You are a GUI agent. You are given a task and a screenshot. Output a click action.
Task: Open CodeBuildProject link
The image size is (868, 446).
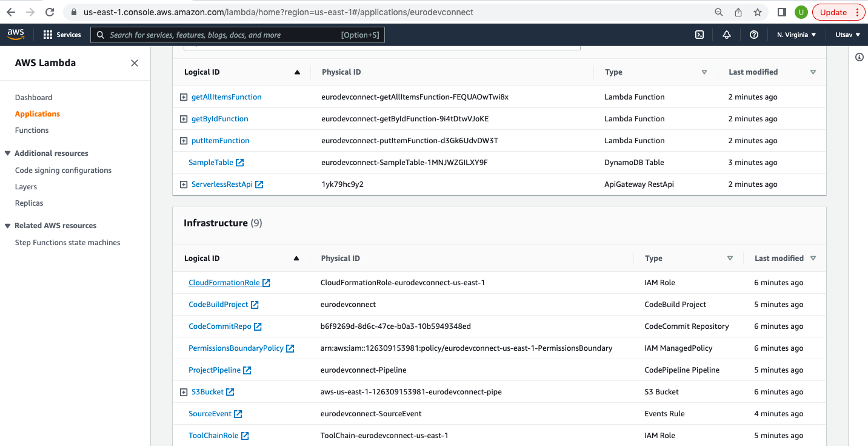point(218,305)
